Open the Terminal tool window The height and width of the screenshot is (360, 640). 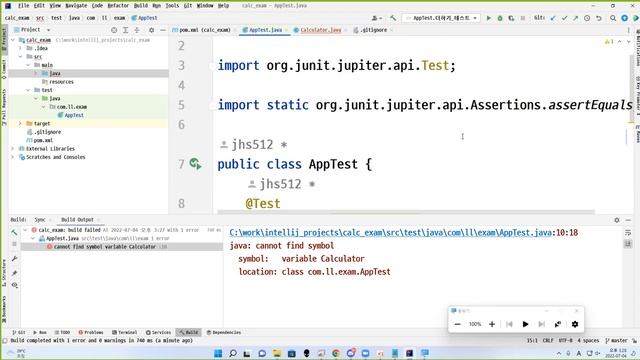pyautogui.click(x=124, y=333)
